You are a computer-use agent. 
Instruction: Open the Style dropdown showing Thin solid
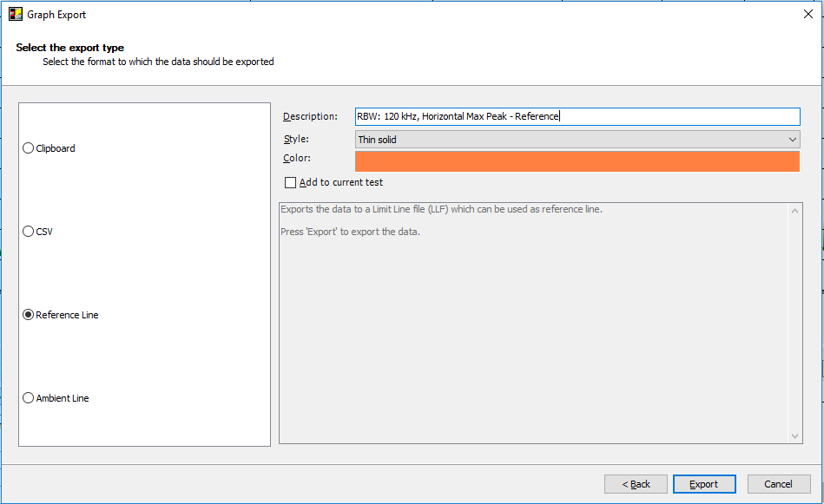577,140
